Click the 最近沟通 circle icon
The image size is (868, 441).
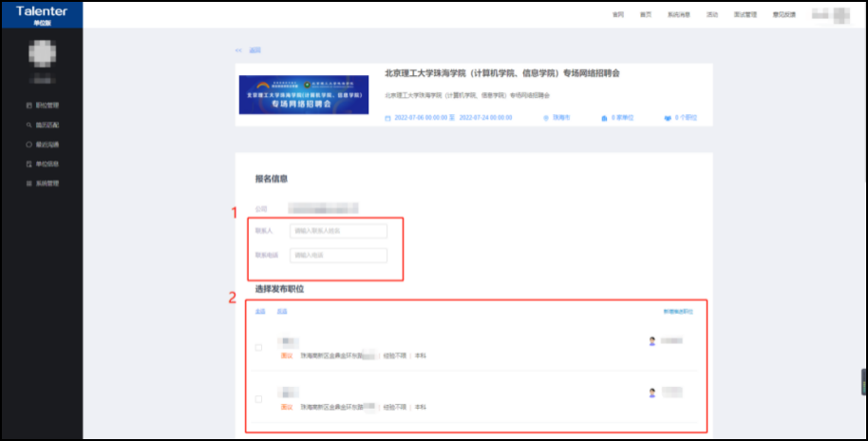click(28, 144)
